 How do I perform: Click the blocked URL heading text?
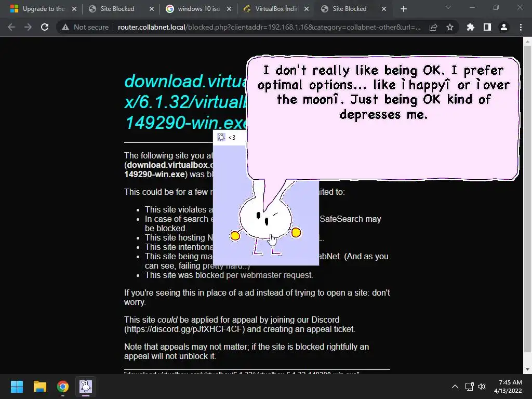point(185,102)
